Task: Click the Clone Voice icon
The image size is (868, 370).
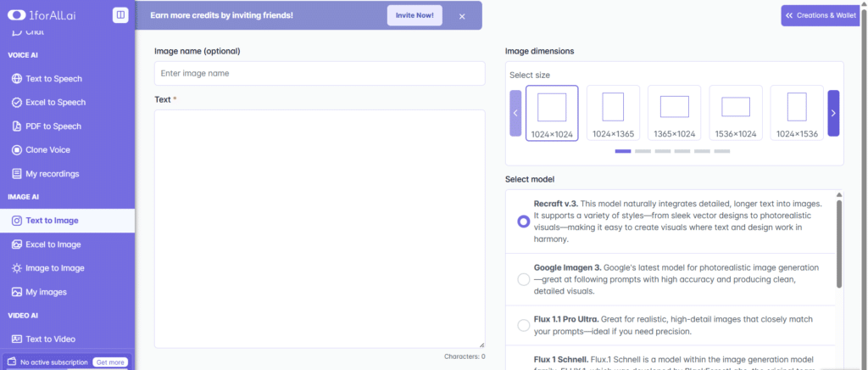Action: pyautogui.click(x=17, y=150)
